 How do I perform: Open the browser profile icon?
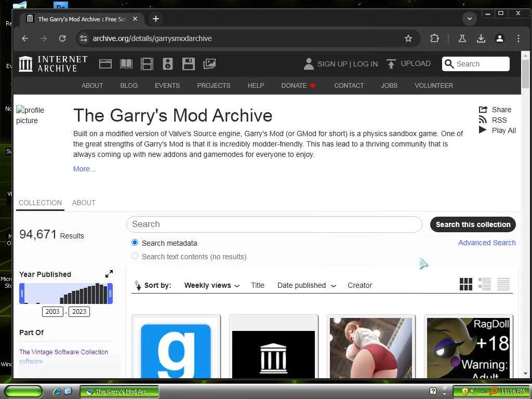tap(499, 38)
